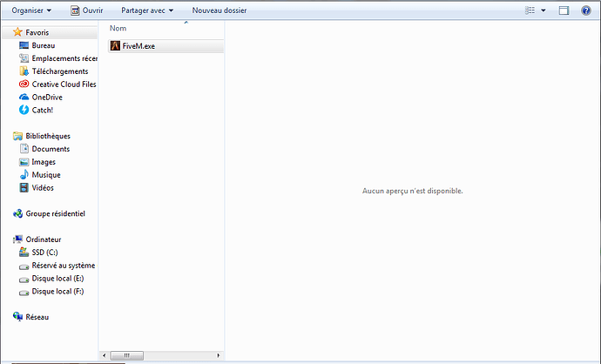Toggle the preview pane icon
Screen dimensions: 601x364
point(564,10)
